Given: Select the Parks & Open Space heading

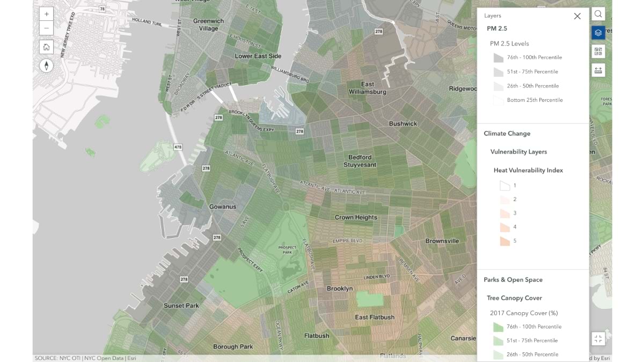Looking at the screenshot, I should (513, 279).
